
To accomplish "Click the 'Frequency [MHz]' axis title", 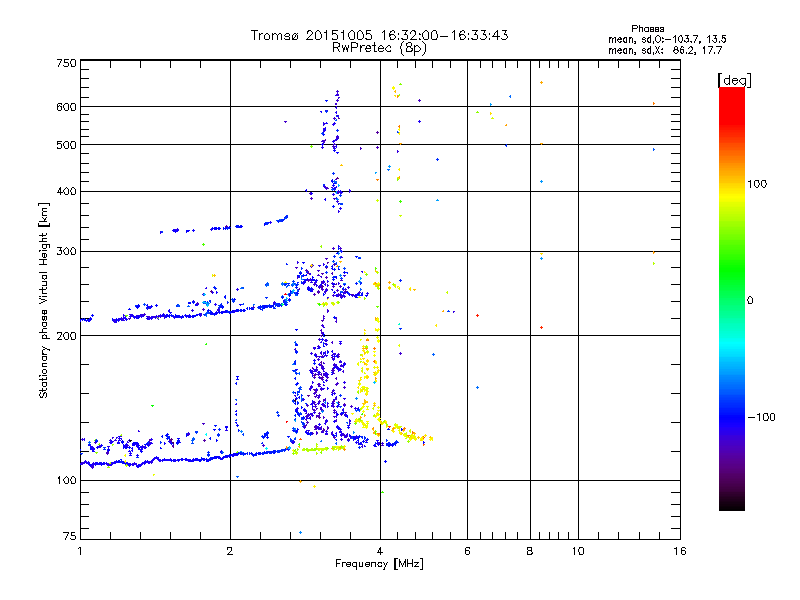I will coord(379,564).
